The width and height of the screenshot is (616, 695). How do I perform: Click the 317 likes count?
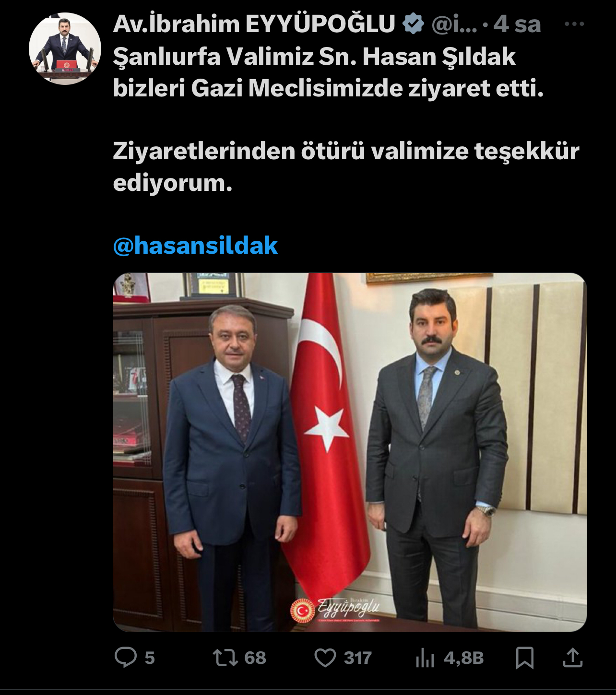[x=358, y=658]
